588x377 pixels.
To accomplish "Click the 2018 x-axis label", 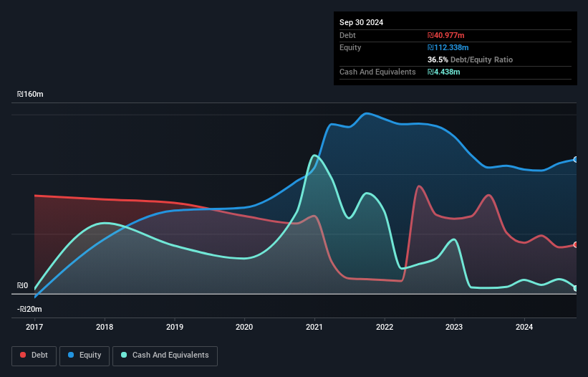I will [x=105, y=327].
